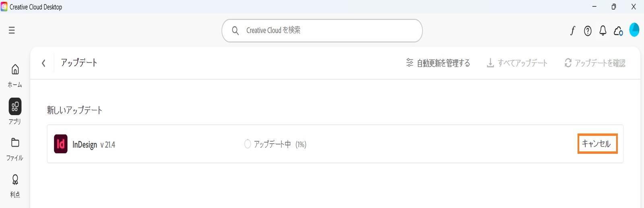This screenshot has width=644, height=208.
Task: Show notifications via bell icon
Action: tap(603, 31)
